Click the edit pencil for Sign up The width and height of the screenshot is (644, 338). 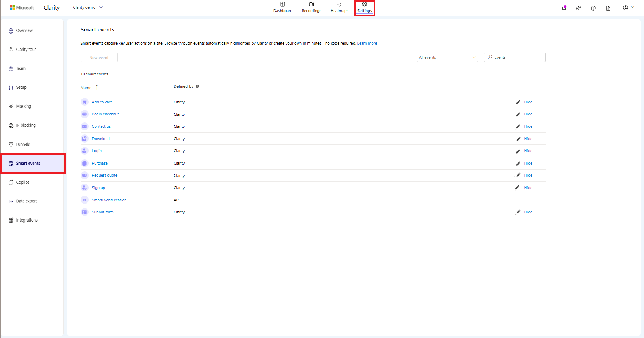[517, 187]
